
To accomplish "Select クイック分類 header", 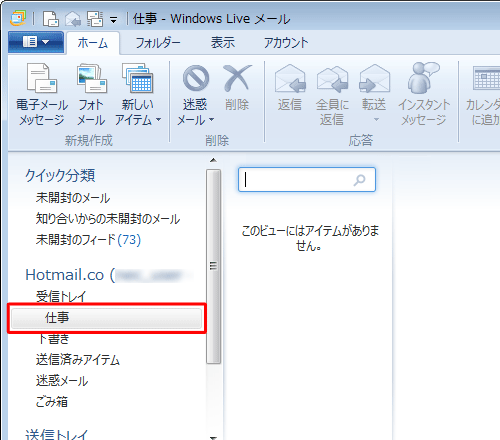I will (60, 175).
